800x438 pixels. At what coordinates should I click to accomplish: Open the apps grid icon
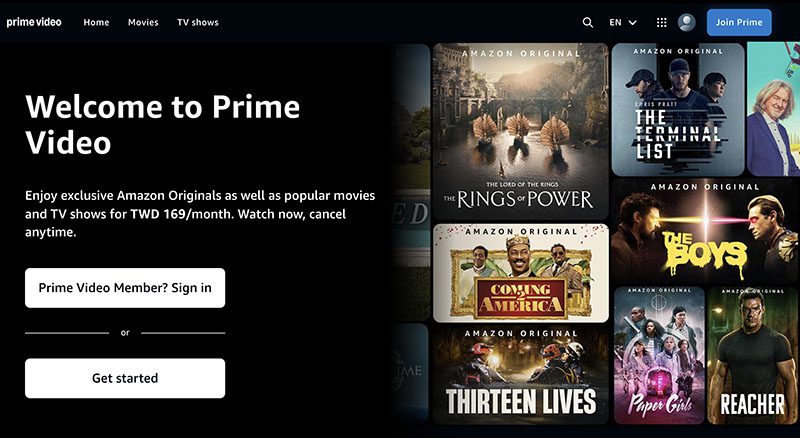click(x=662, y=22)
